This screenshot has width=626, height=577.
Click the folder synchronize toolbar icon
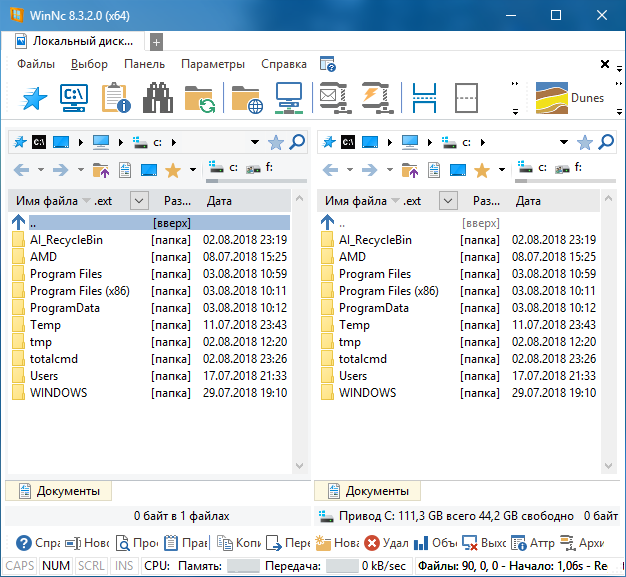[x=201, y=98]
